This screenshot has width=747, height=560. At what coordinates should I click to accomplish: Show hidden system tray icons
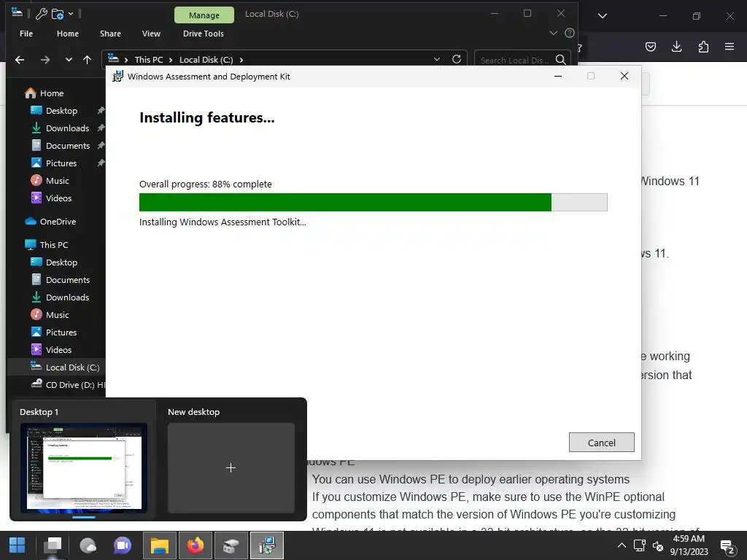pyautogui.click(x=622, y=545)
